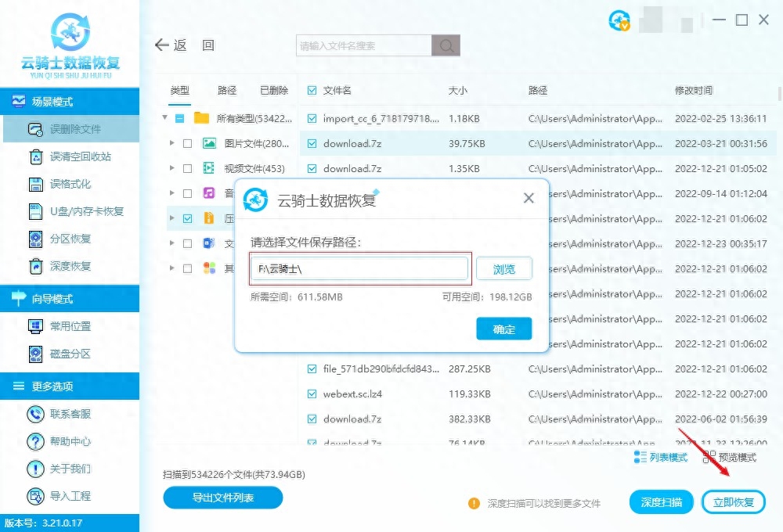783x532 pixels.
Task: Click the music file type icon
Action: point(209,193)
